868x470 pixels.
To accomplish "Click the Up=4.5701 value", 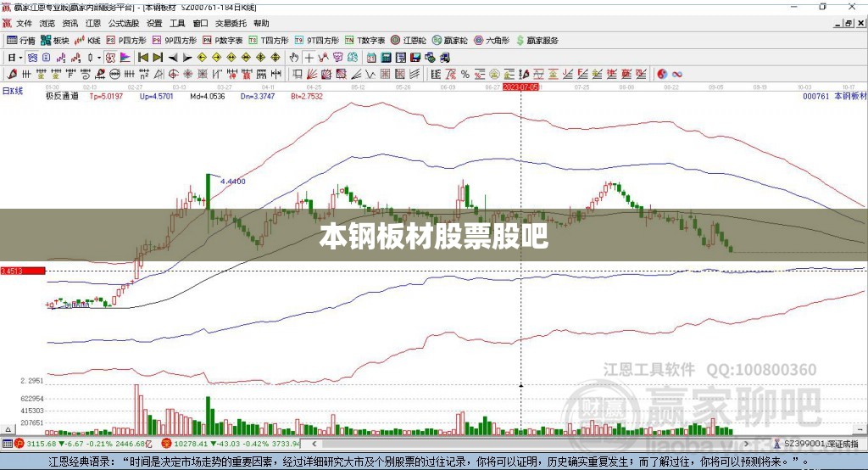I will click(x=157, y=97).
